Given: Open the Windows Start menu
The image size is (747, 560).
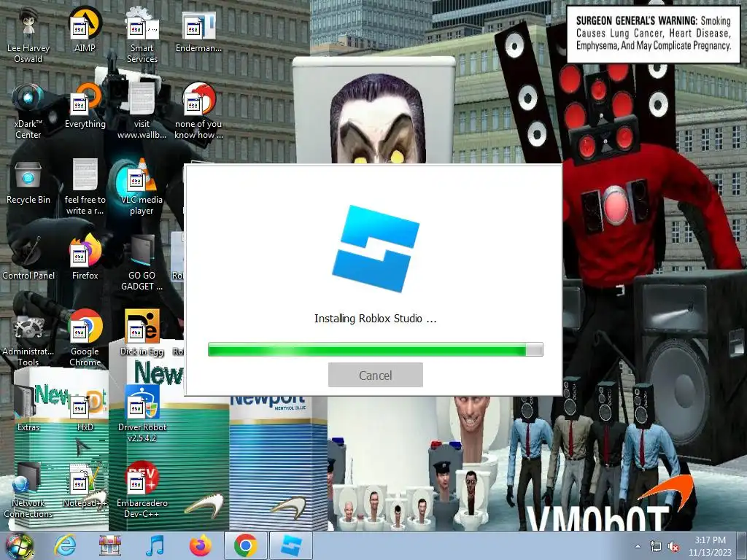Looking at the screenshot, I should 19,545.
